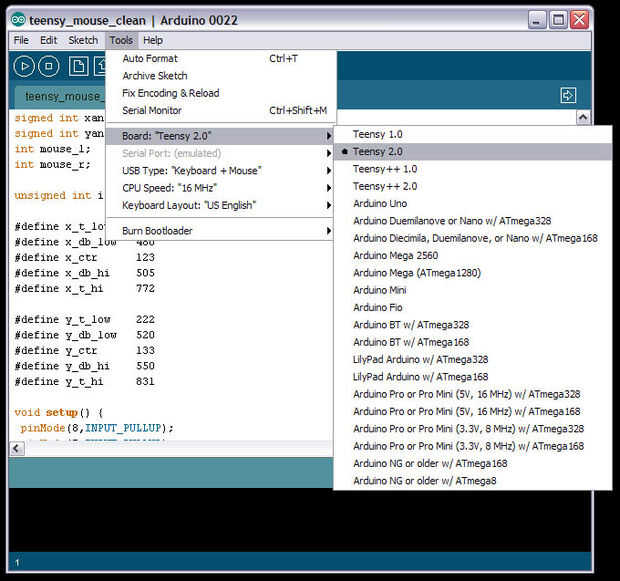620x581 pixels.
Task: Click the pinMode(8,INPUT_PULLUP); line
Action: click(x=97, y=428)
